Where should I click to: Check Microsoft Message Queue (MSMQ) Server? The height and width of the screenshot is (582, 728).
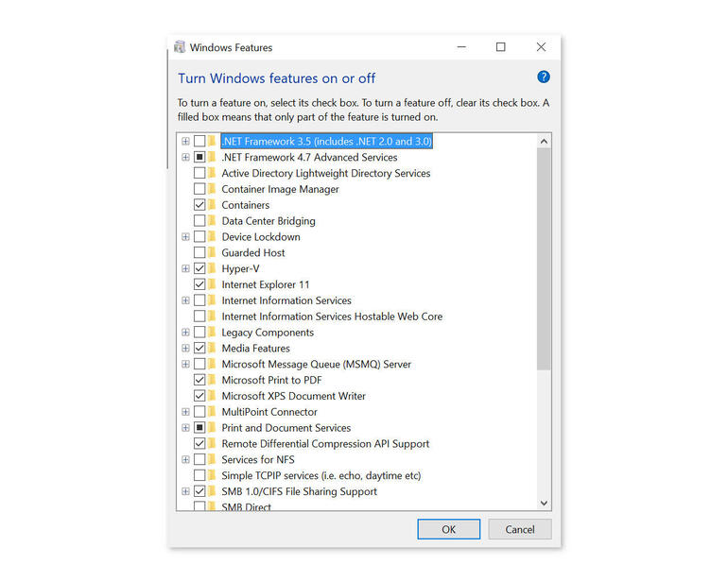click(x=199, y=364)
